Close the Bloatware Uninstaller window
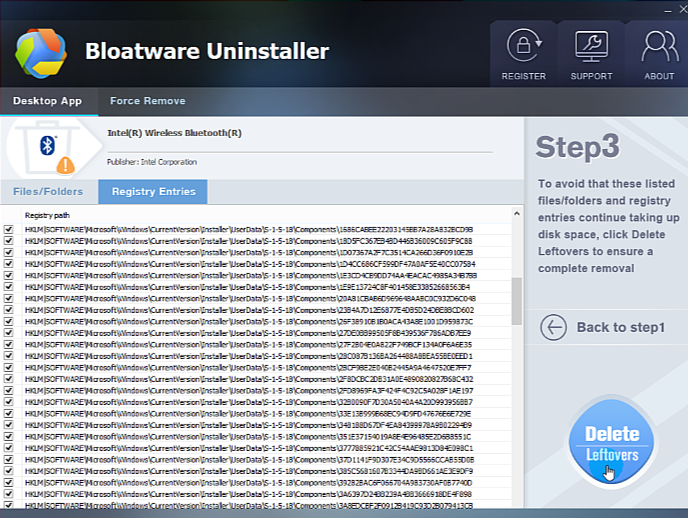This screenshot has height=518, width=688. [683, 10]
